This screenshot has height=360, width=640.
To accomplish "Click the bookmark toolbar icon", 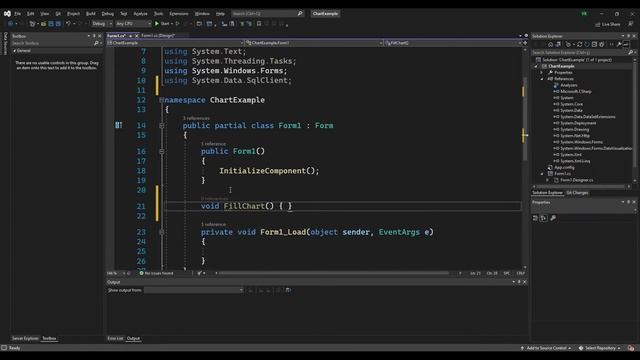I will click(x=259, y=24).
